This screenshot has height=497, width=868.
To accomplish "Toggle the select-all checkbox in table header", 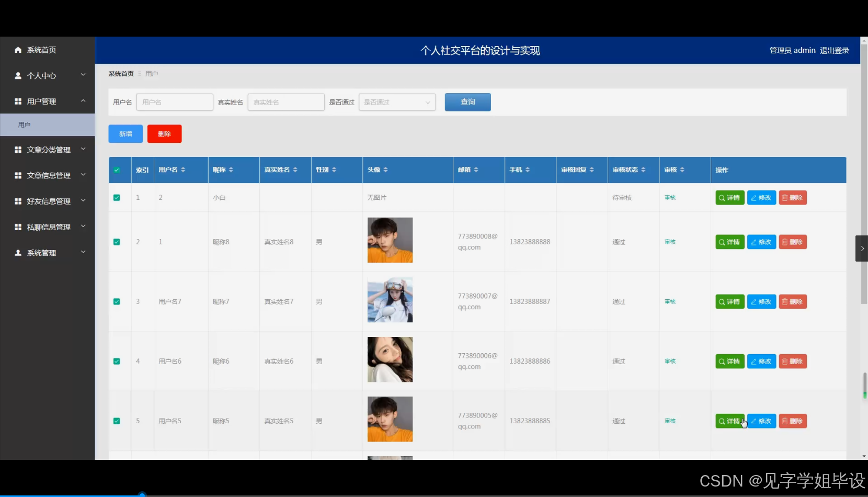I will pyautogui.click(x=117, y=170).
